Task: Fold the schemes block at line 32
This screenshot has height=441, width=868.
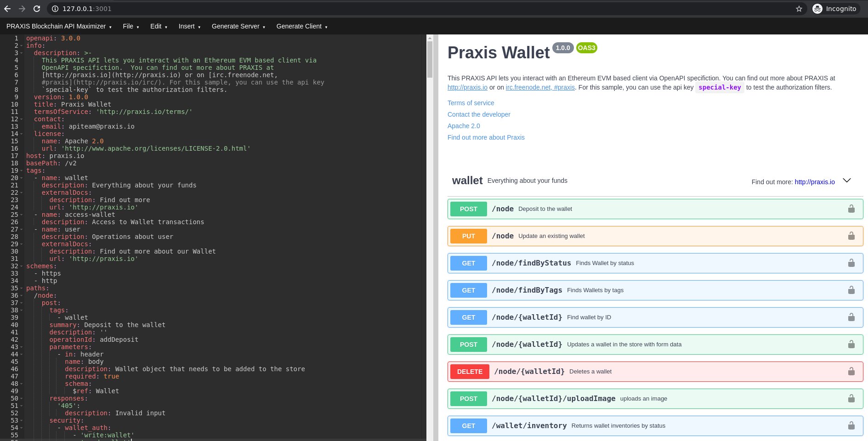Action: coord(22,266)
